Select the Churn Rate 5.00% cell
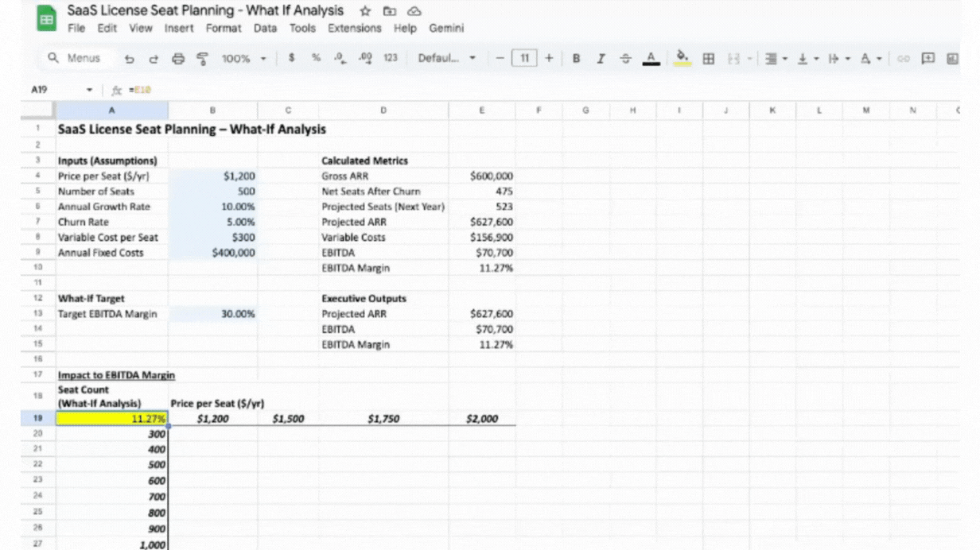This screenshot has width=980, height=550. coord(212,222)
